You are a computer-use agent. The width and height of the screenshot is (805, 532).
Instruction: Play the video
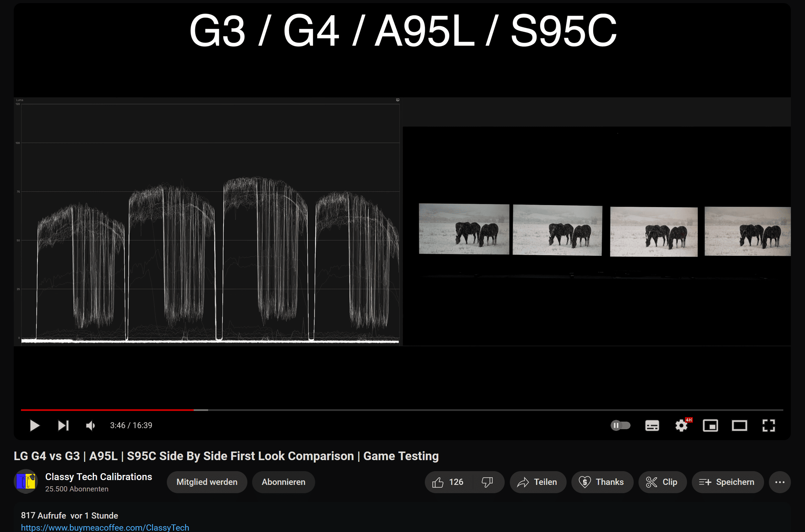point(34,425)
